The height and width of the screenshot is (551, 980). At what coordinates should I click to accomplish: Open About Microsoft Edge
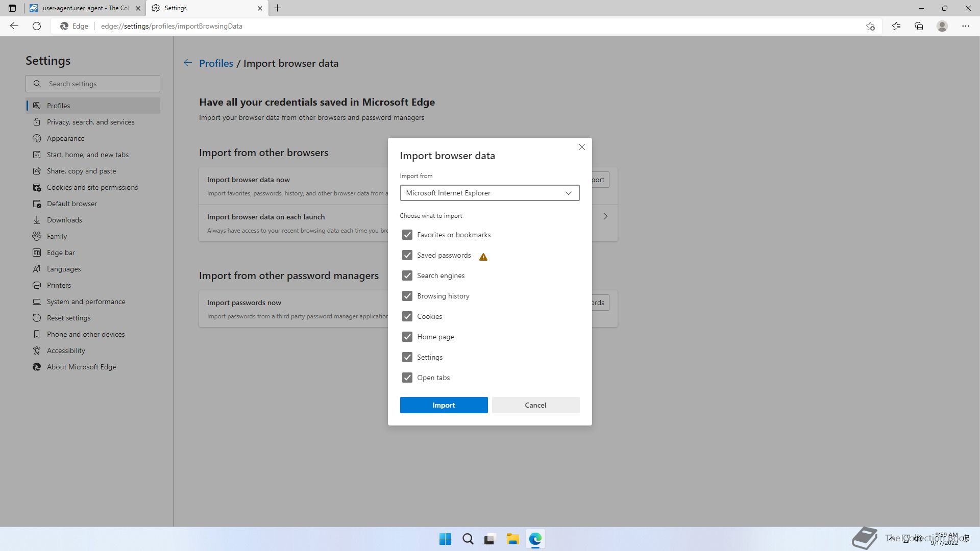click(93, 367)
